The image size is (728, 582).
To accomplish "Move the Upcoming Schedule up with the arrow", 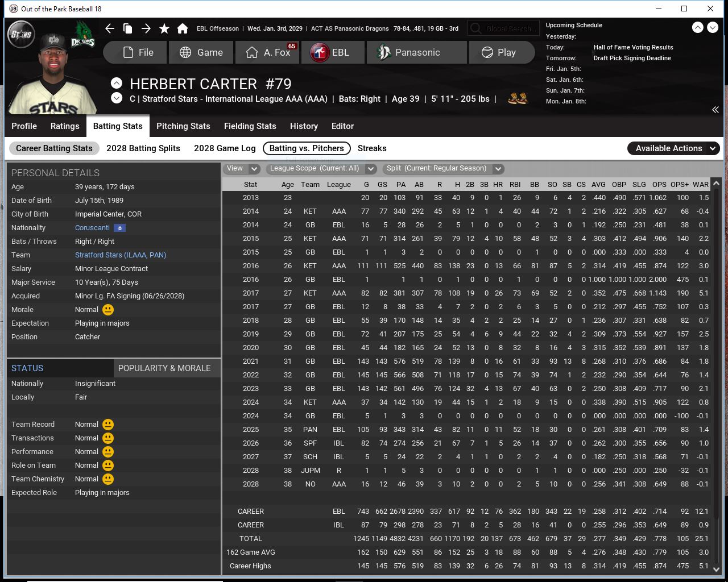I will [x=697, y=27].
